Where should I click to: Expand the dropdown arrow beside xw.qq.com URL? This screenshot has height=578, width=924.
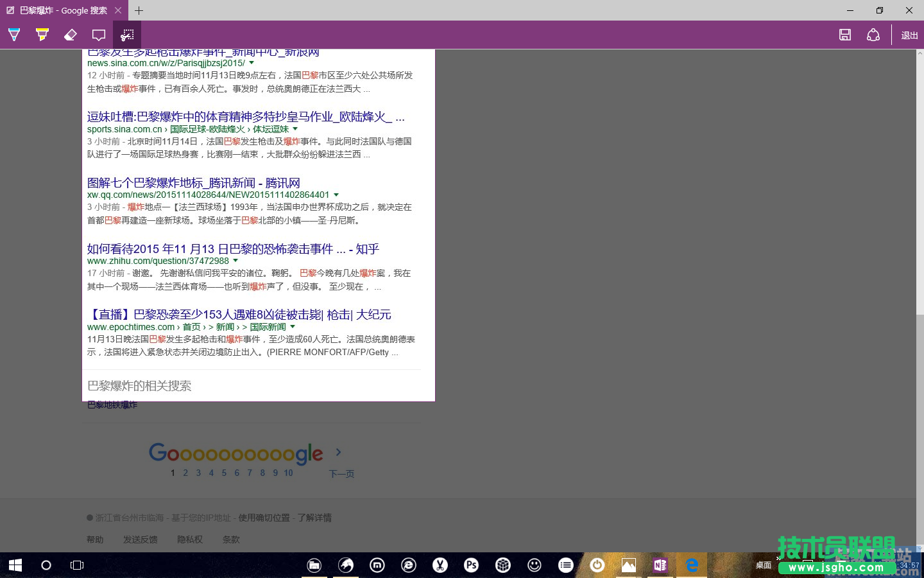336,195
